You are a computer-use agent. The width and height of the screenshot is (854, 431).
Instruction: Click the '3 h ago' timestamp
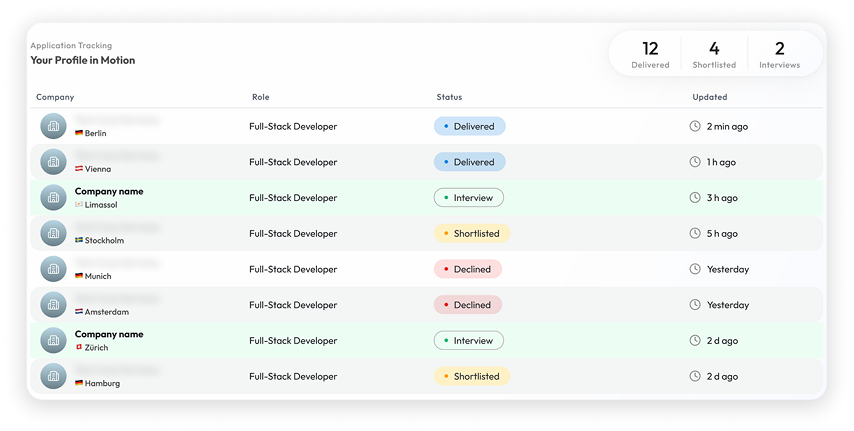pos(722,198)
